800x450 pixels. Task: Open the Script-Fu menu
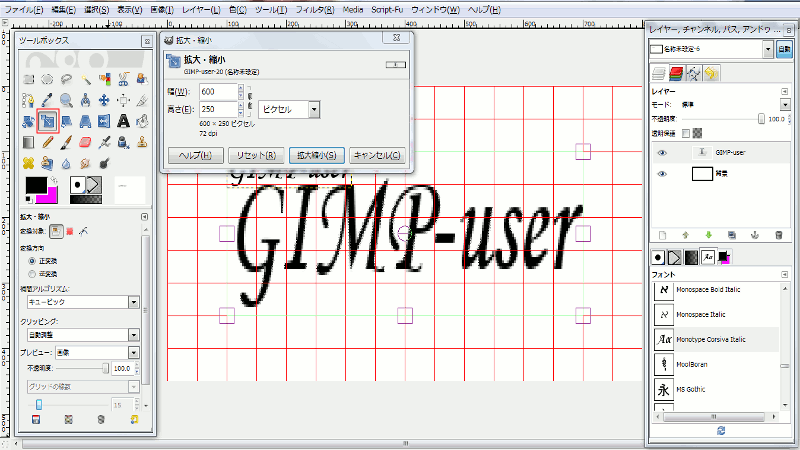(x=387, y=10)
